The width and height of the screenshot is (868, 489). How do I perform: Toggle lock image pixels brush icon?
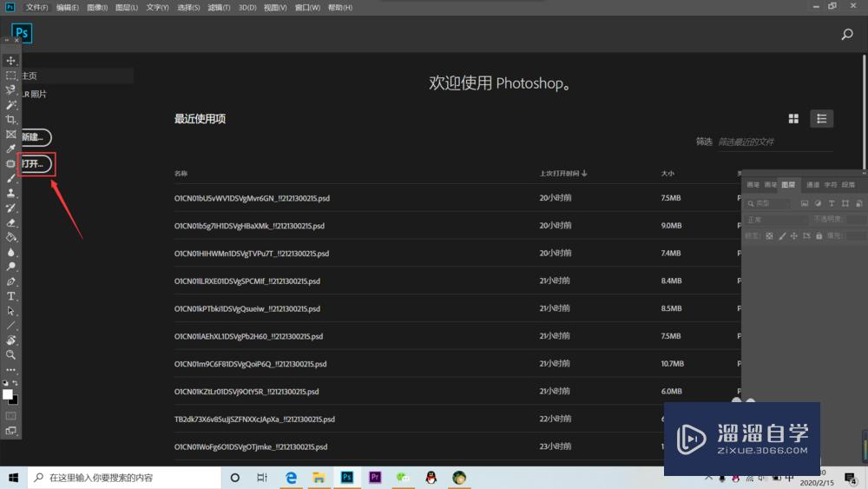782,236
